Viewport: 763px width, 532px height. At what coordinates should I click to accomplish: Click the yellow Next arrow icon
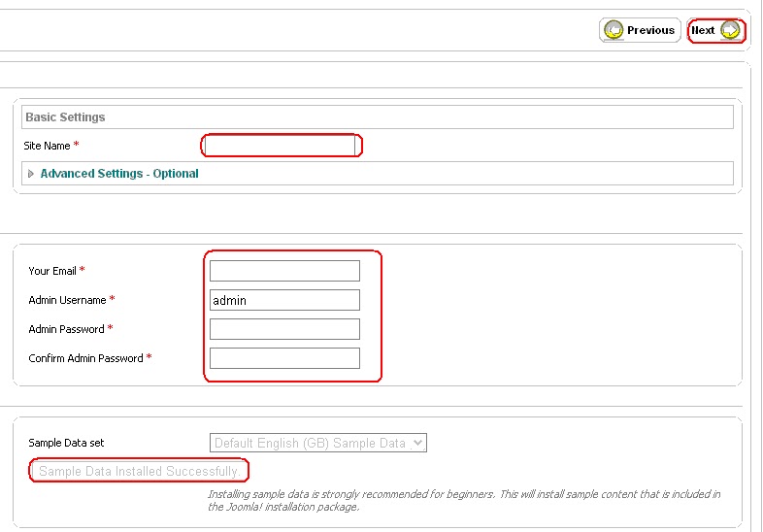coord(730,30)
